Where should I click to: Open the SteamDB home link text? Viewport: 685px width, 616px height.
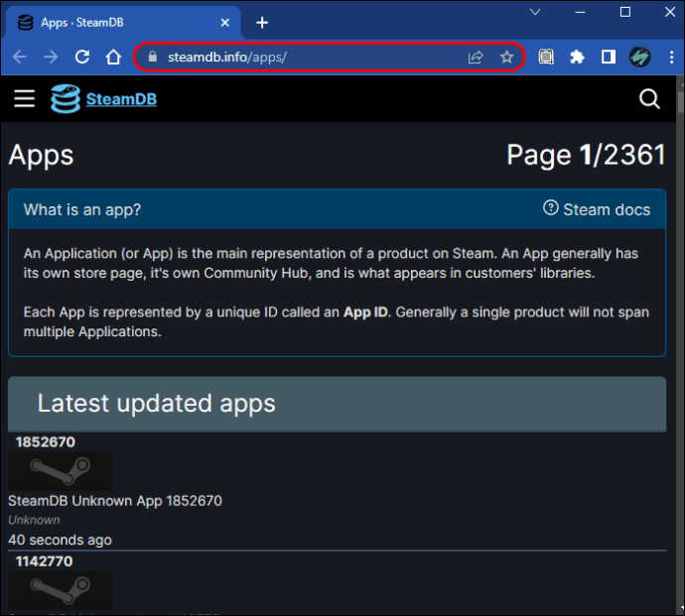click(x=121, y=99)
